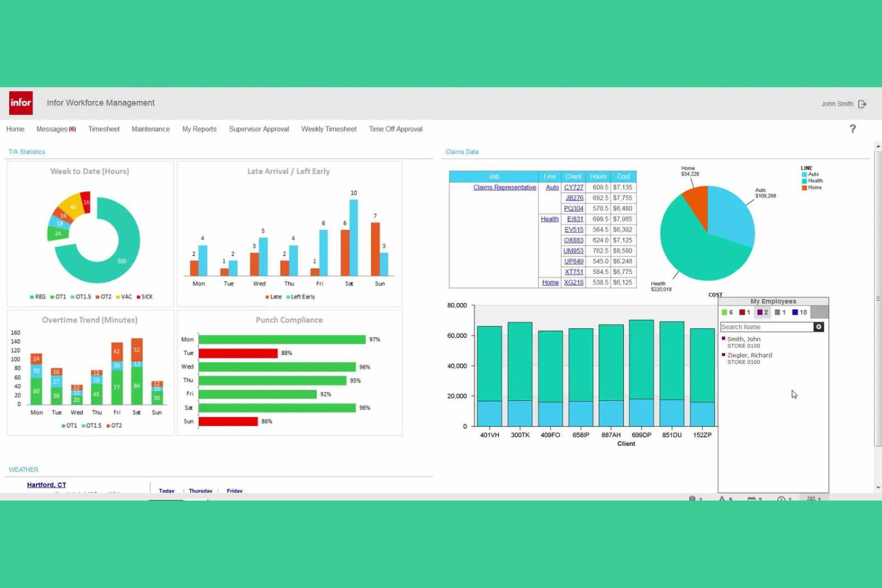Viewport: 882px width, 588px height.
Task: Open the help question mark icon
Action: pyautogui.click(x=853, y=129)
